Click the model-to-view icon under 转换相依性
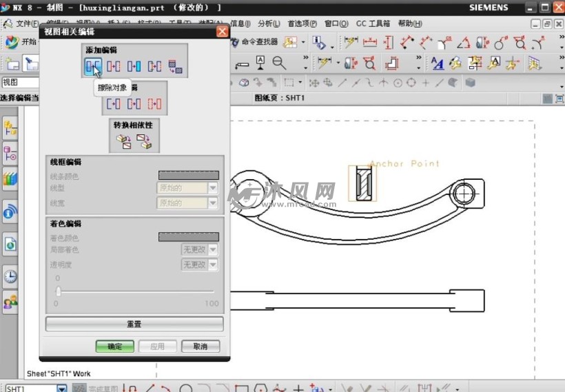 (123, 142)
